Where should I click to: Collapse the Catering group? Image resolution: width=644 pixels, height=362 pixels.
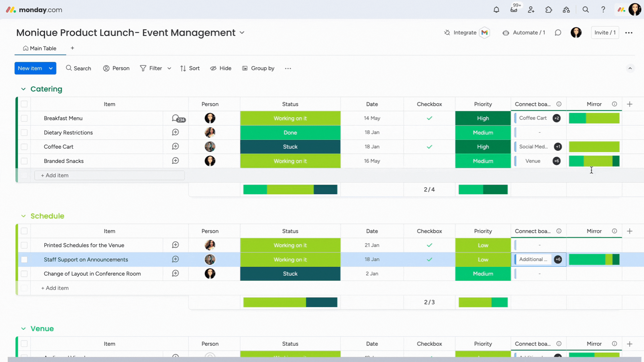(23, 89)
